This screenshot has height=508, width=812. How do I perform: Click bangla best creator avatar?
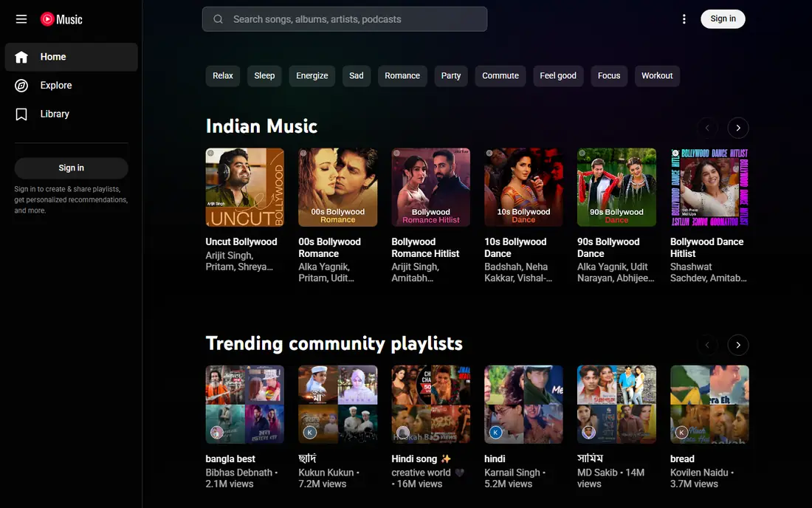[217, 432]
